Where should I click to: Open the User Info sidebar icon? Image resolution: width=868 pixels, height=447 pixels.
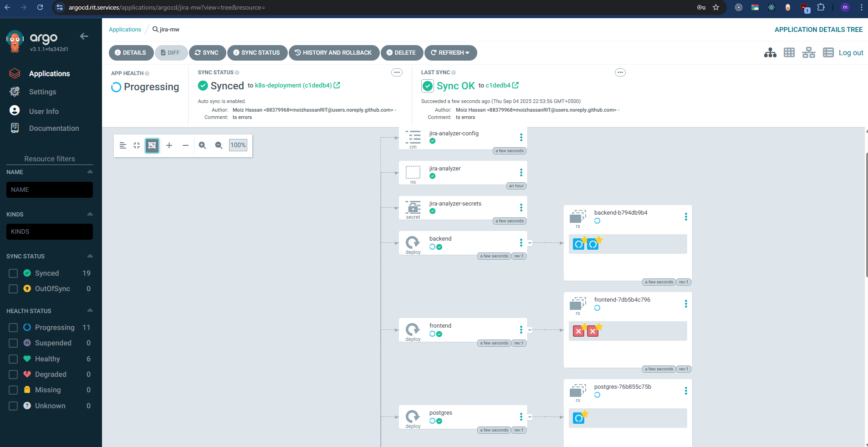click(x=15, y=111)
